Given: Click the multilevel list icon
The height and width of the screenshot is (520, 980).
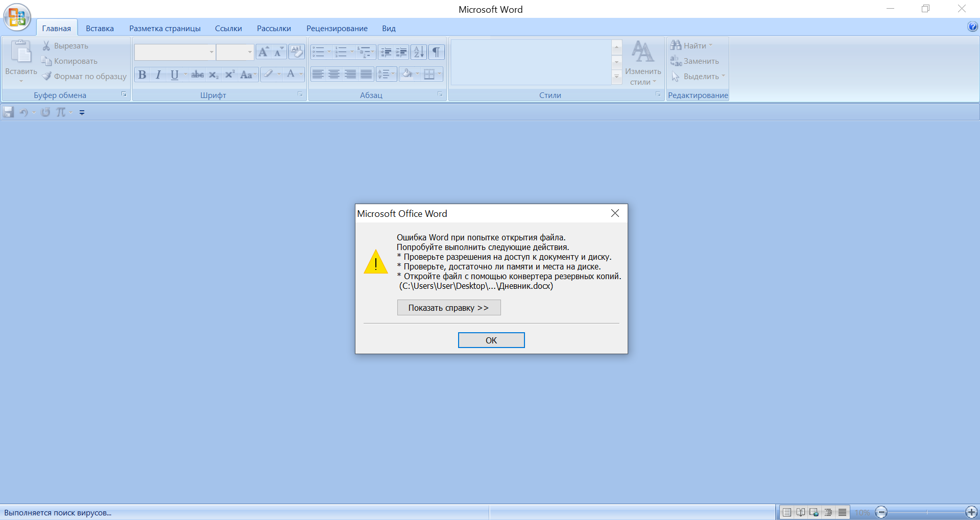Looking at the screenshot, I should click(364, 52).
